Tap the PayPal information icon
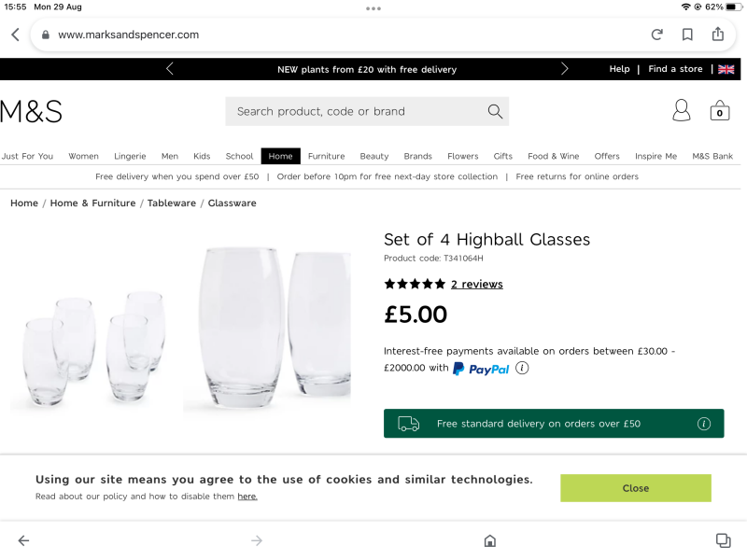Image resolution: width=747 pixels, height=560 pixels. [522, 368]
